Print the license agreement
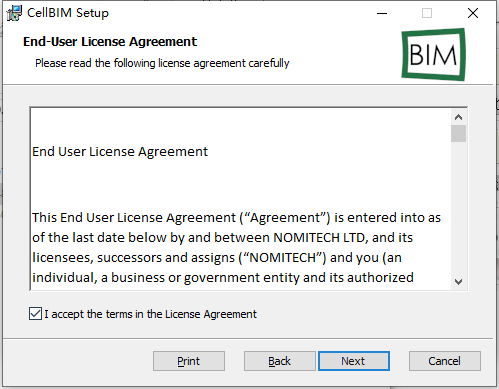Viewport: 499px width, 389px height. [189, 361]
